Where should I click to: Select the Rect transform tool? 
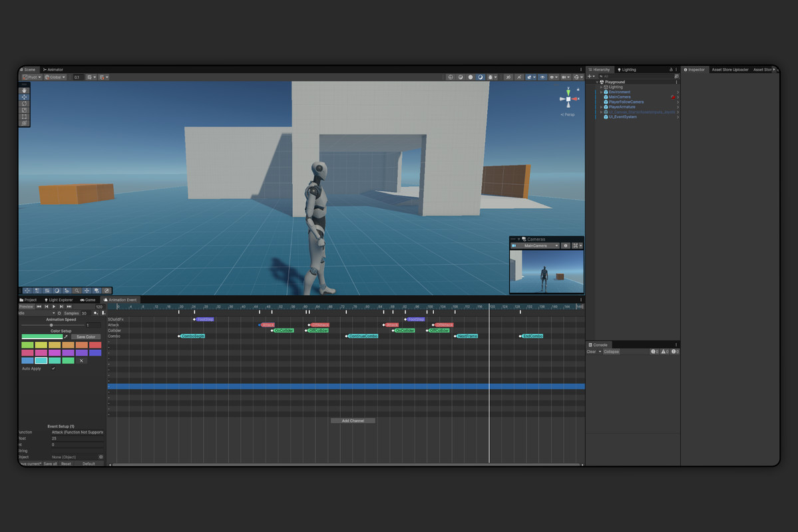tap(25, 116)
